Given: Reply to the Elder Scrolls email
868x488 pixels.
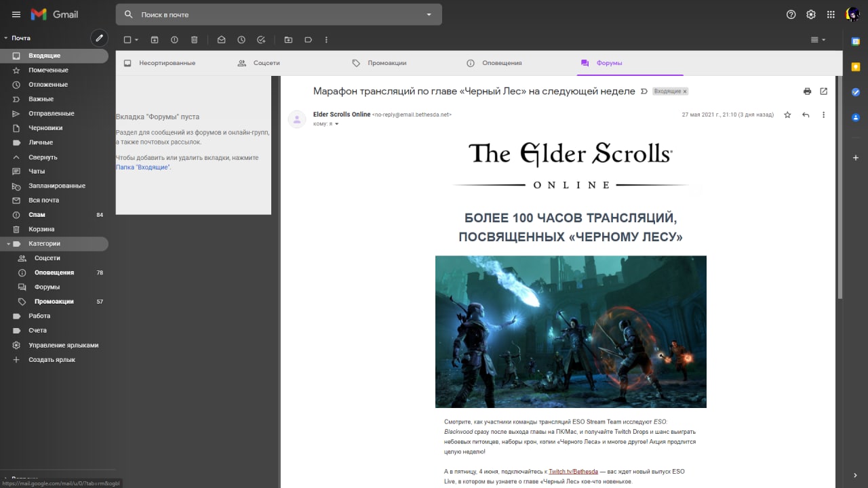Looking at the screenshot, I should point(806,115).
